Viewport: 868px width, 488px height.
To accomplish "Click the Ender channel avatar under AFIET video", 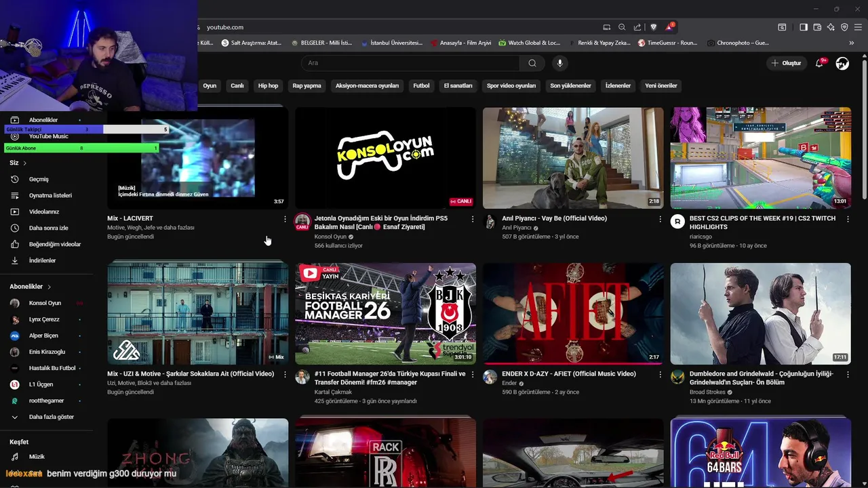I will (490, 378).
